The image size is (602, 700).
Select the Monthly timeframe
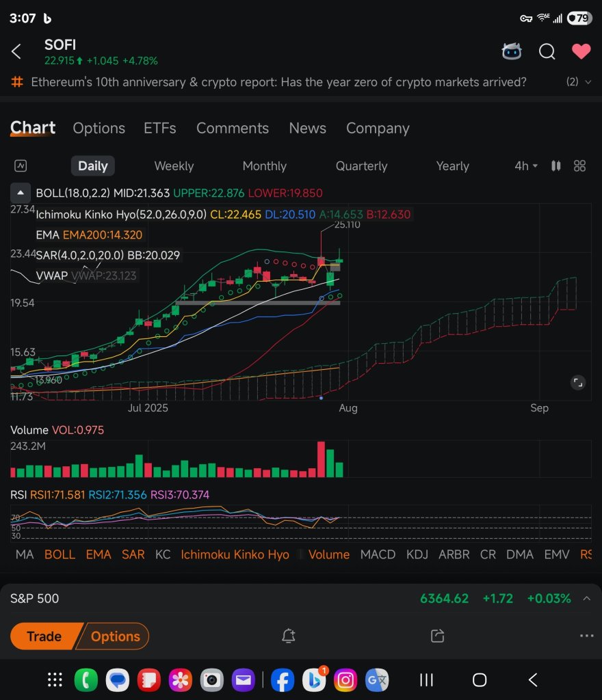[x=264, y=166]
